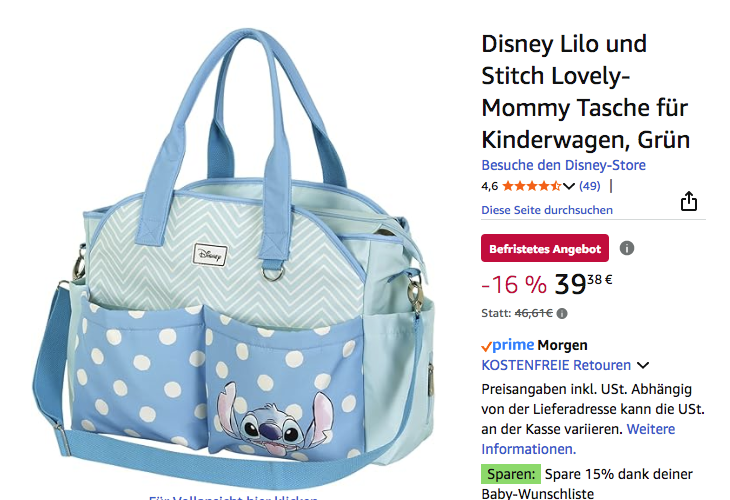Click the red Befristetes Angebot badge

click(545, 248)
